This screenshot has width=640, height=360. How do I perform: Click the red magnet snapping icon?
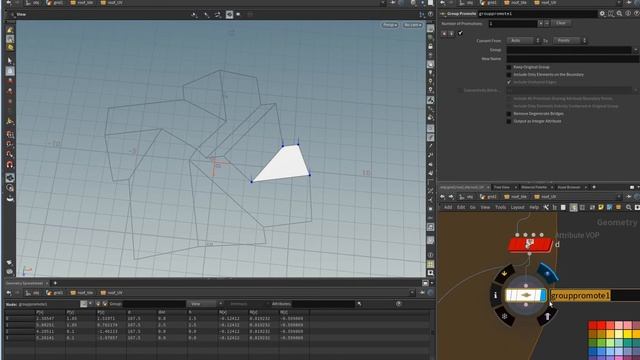pyautogui.click(x=10, y=164)
